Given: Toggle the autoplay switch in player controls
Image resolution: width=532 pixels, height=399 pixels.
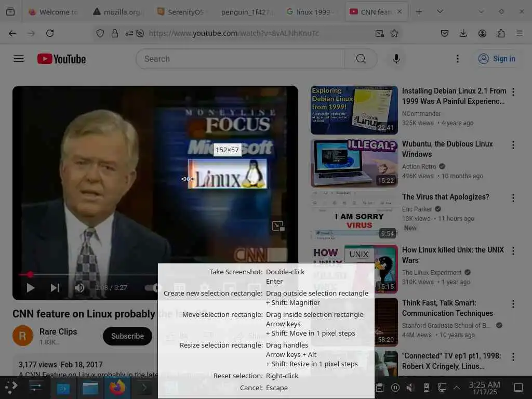Looking at the screenshot, I should pos(152,288).
